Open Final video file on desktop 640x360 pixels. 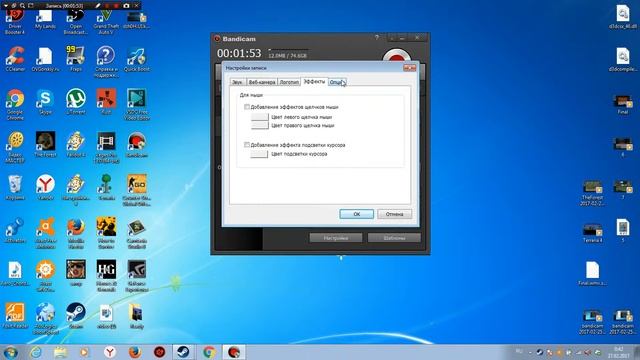click(x=622, y=104)
